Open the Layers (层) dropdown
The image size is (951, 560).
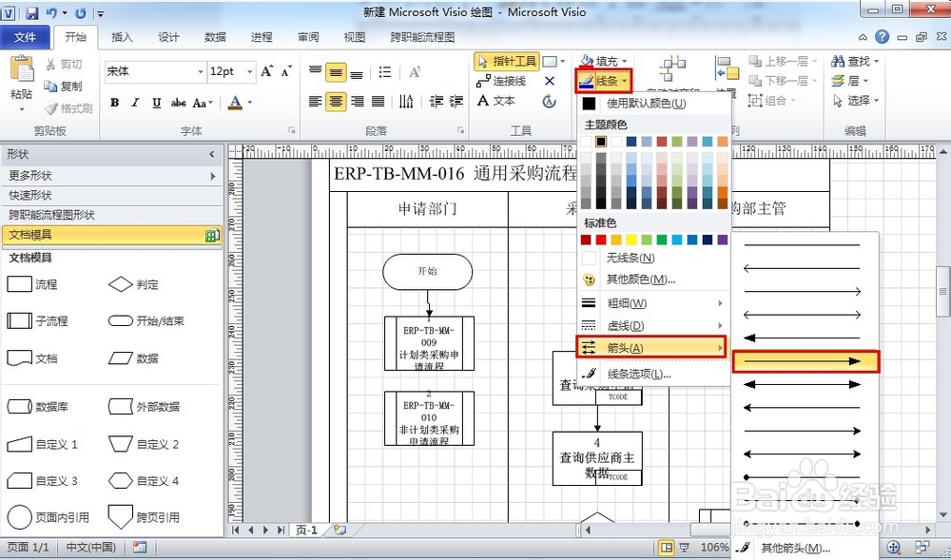coord(849,81)
